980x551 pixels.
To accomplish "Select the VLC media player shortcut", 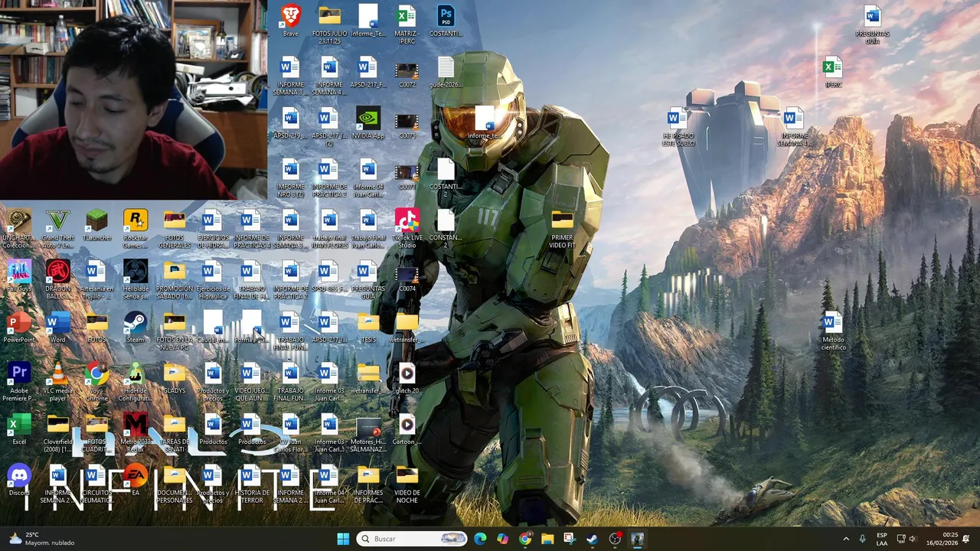I will click(x=57, y=382).
